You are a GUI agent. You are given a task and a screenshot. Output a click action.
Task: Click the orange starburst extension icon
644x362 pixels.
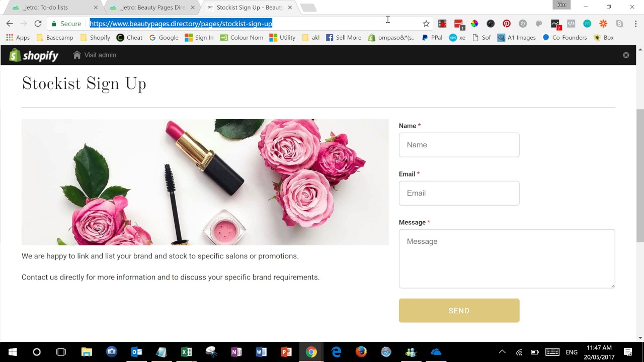pyautogui.click(x=603, y=24)
